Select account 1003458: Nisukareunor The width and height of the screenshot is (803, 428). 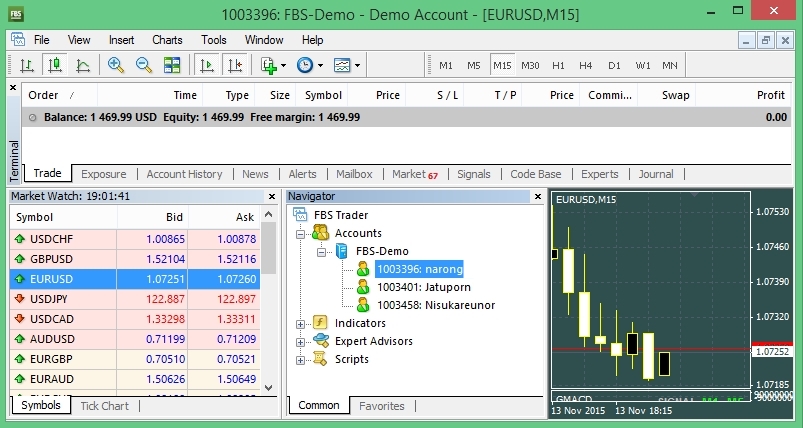[x=436, y=305]
